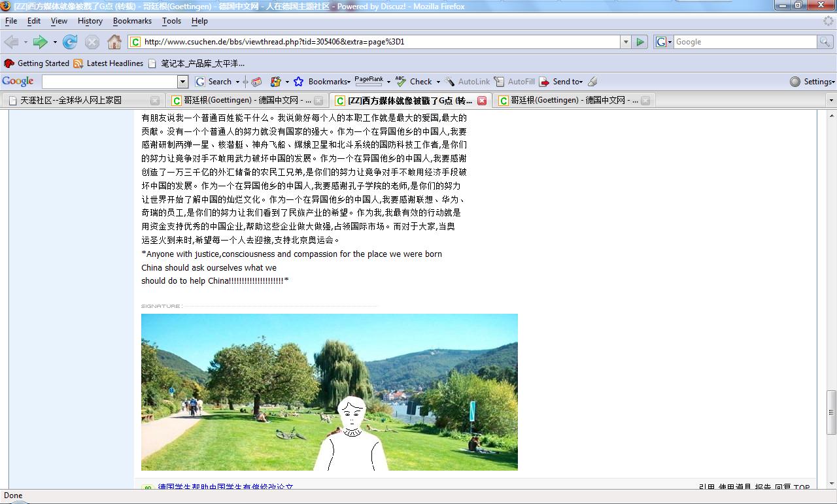Click the highlighter icon on the Google Toolbar
Screen dimensions: 837x504
click(x=592, y=82)
